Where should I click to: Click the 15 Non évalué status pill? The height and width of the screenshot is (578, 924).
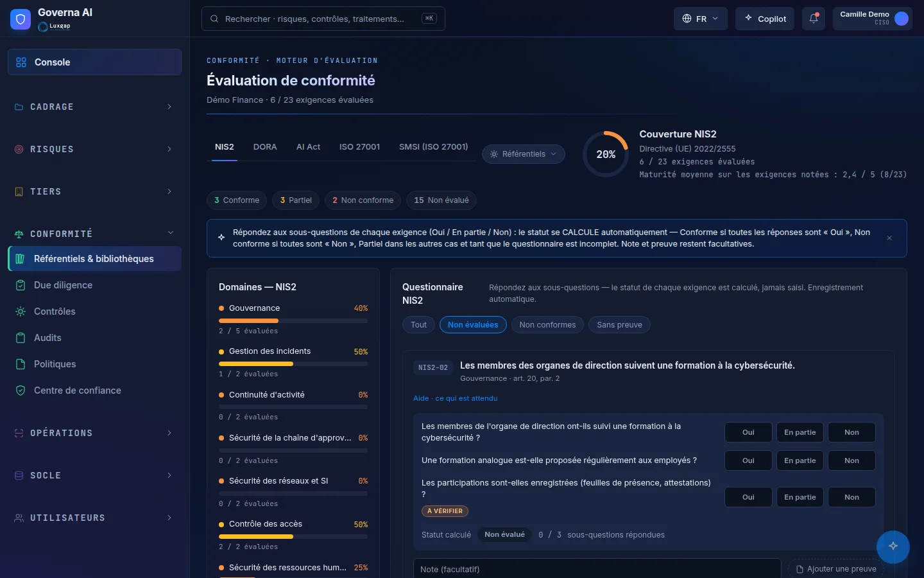tap(441, 200)
